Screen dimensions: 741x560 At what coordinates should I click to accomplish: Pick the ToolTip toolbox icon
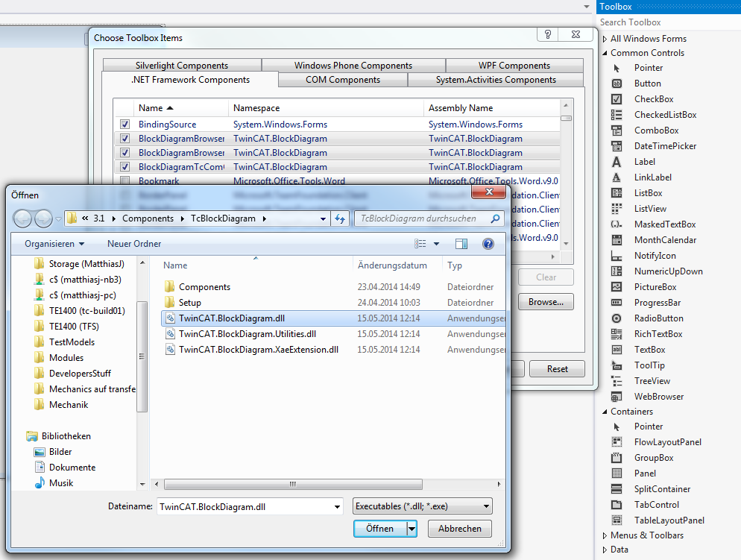point(617,365)
